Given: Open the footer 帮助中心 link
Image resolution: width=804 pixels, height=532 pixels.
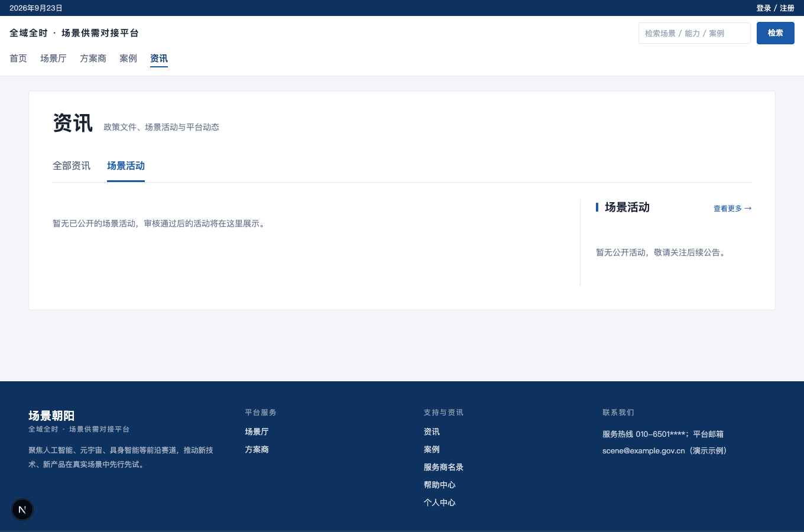Looking at the screenshot, I should (439, 485).
